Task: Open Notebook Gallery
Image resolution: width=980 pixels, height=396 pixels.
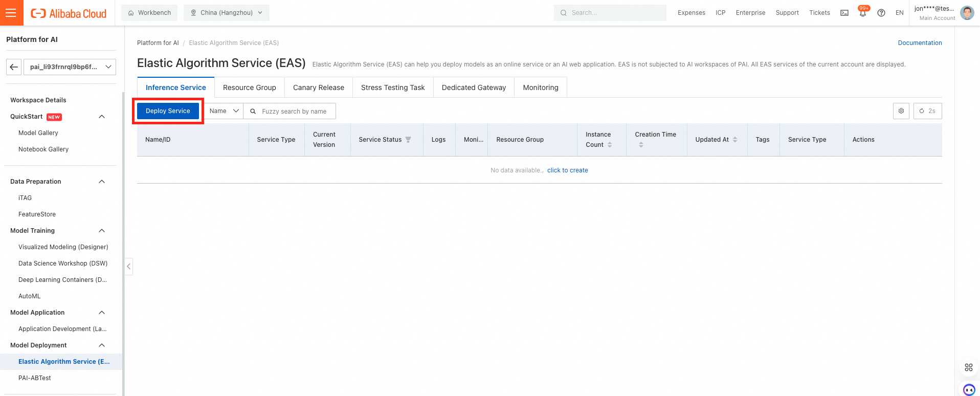Action: (x=43, y=149)
